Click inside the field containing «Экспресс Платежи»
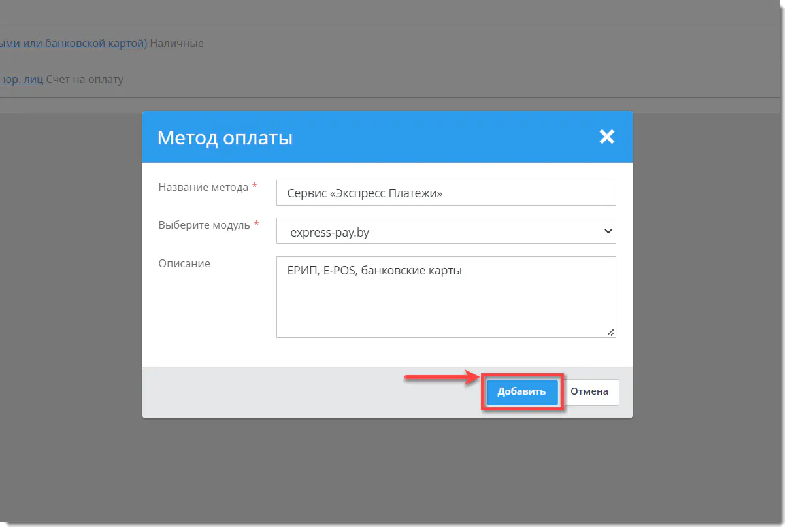 [446, 193]
